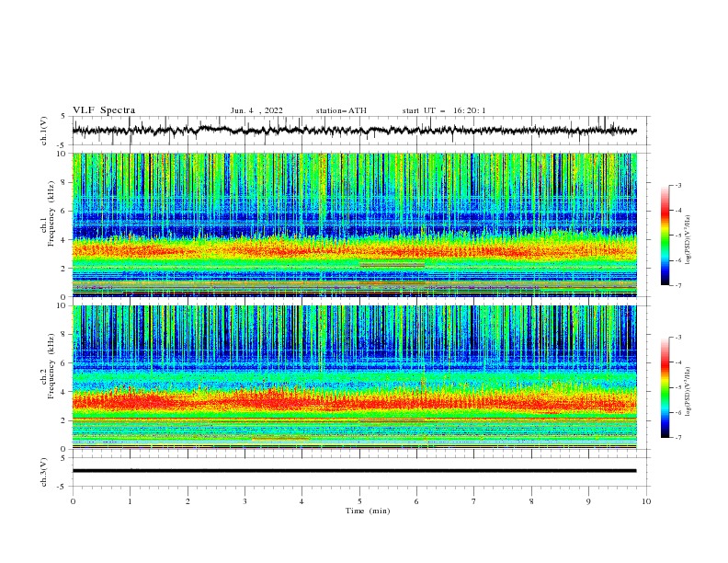
Task: Click the ch.1 color scale bar
Action: (x=665, y=236)
